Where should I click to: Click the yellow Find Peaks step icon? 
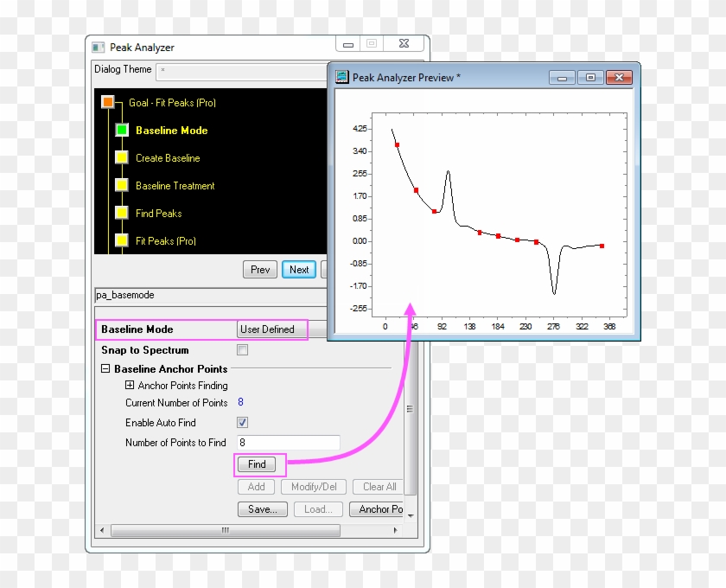[122, 213]
